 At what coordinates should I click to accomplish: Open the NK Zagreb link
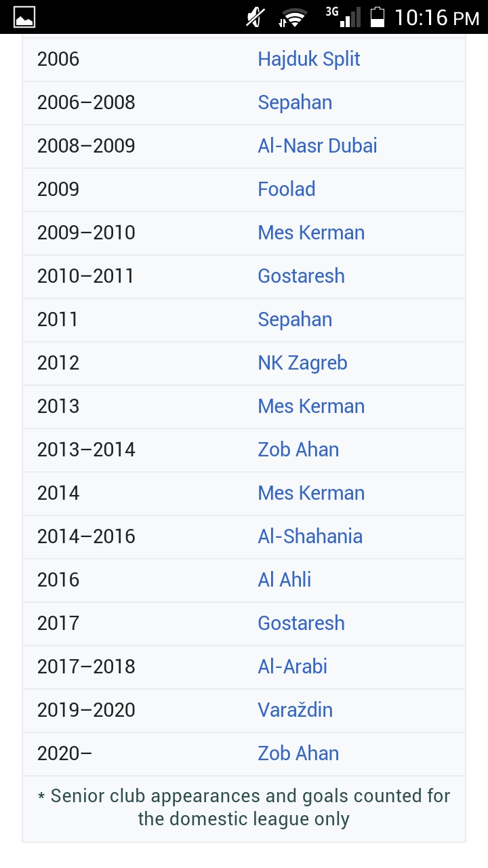tap(302, 363)
